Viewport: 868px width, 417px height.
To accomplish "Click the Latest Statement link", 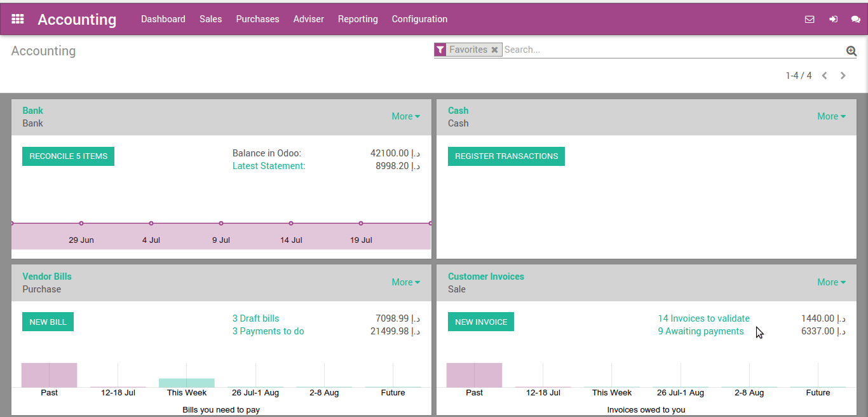I will coord(268,165).
